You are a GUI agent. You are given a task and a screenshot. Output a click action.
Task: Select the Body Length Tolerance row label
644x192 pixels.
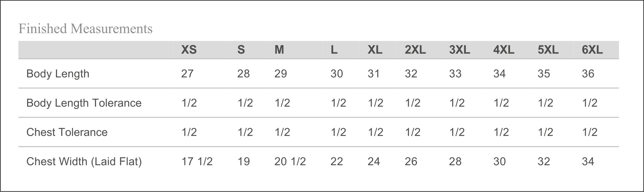tap(84, 103)
